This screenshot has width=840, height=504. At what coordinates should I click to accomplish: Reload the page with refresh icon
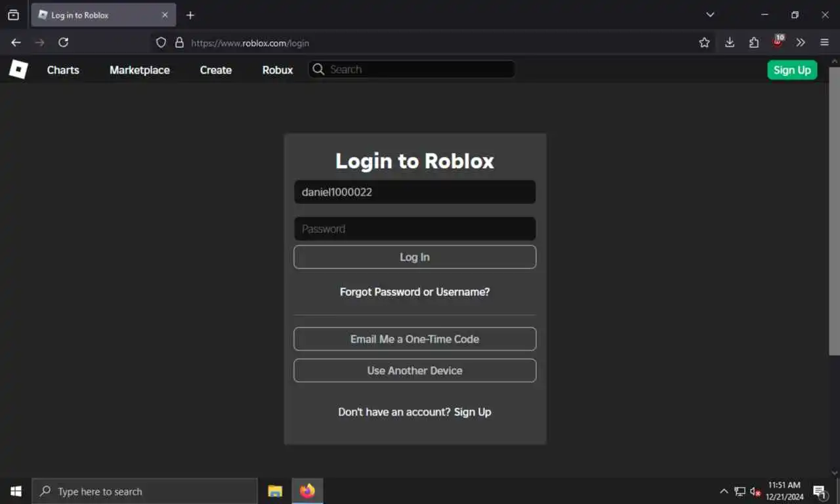tap(63, 43)
